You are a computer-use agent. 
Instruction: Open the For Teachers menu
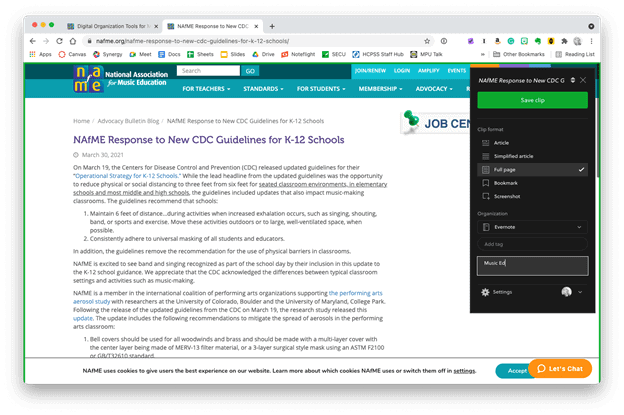[206, 89]
